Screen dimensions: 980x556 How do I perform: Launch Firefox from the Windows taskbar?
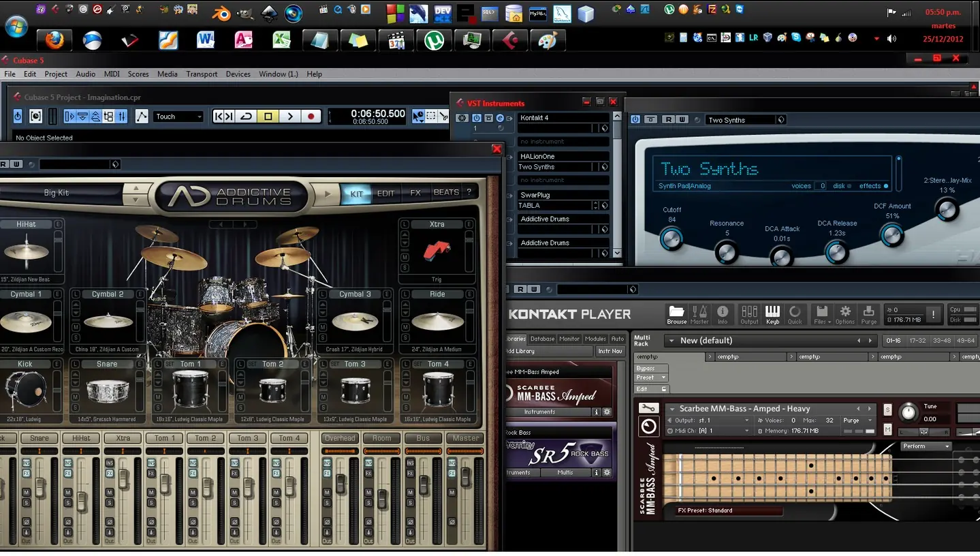[x=54, y=40]
